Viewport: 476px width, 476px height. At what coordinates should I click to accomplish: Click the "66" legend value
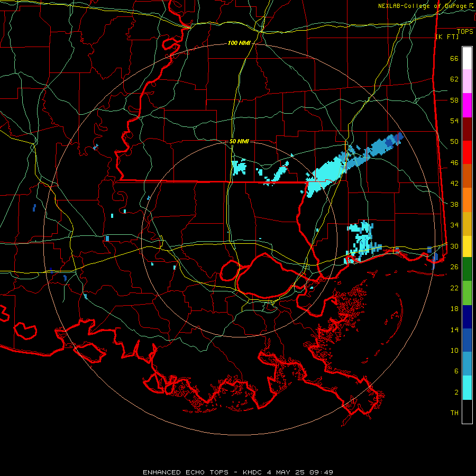click(x=454, y=58)
